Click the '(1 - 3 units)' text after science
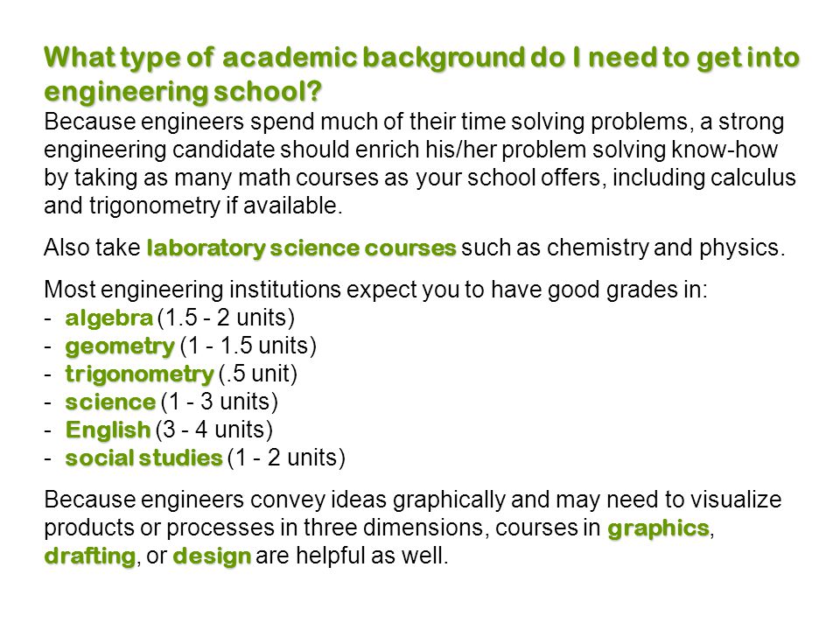 coord(220,402)
